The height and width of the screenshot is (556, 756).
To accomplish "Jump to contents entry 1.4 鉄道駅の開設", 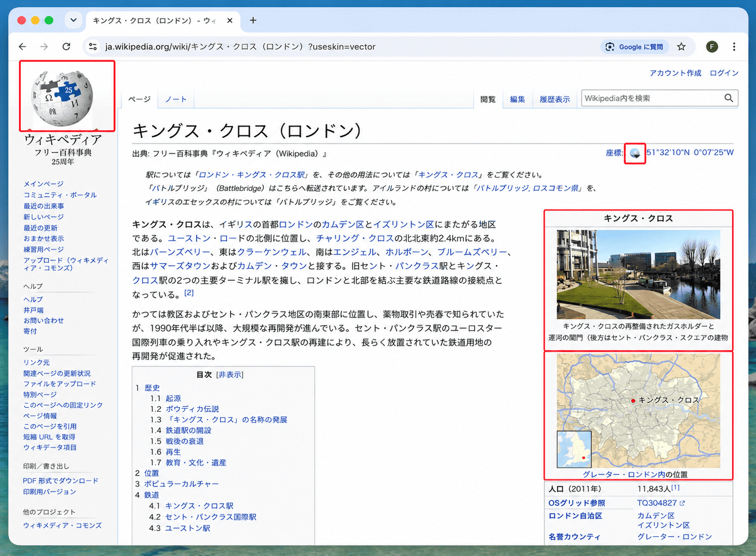I will click(x=189, y=430).
